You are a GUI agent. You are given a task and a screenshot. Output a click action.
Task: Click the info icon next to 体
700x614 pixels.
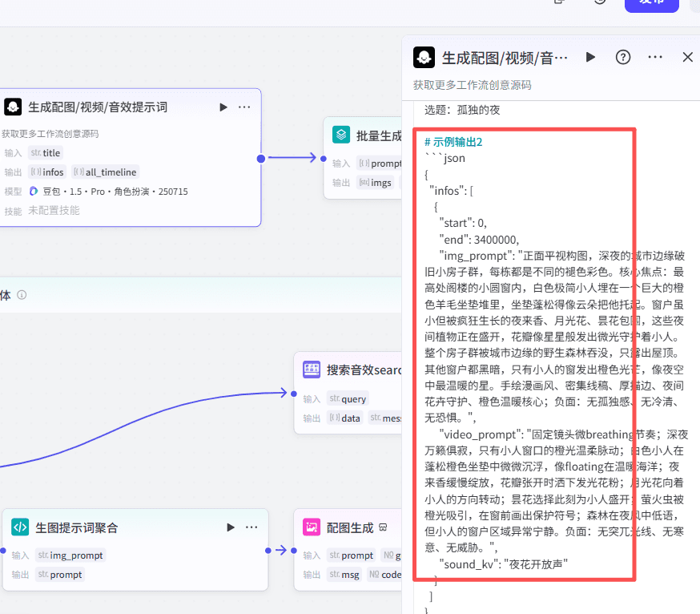22,295
